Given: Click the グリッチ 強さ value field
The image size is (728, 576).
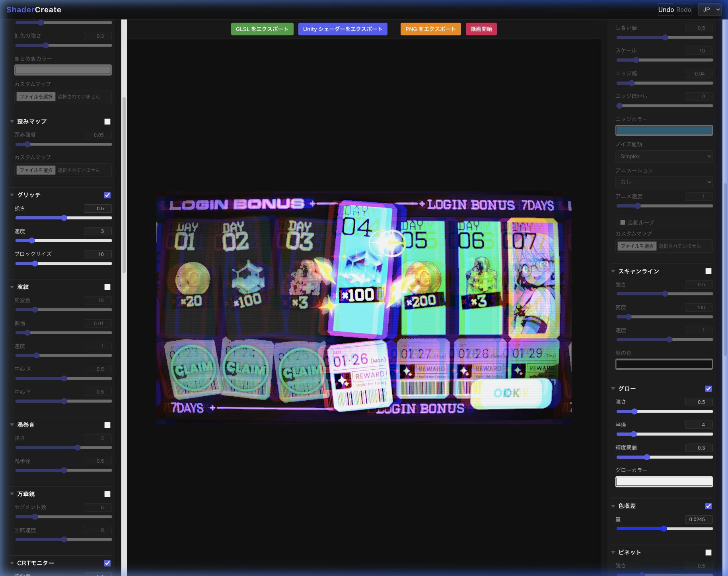Looking at the screenshot, I should click(x=98, y=208).
